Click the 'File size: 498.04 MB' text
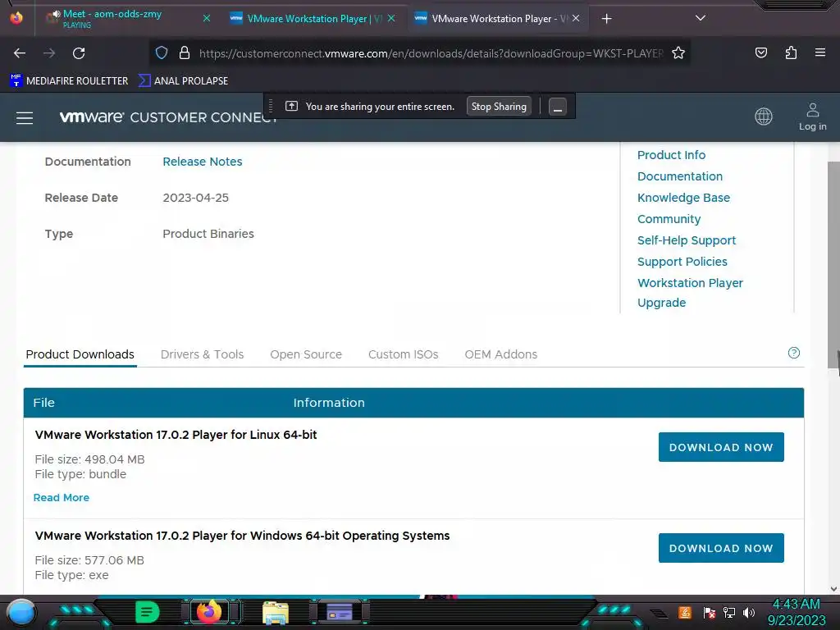The height and width of the screenshot is (630, 840). click(89, 459)
